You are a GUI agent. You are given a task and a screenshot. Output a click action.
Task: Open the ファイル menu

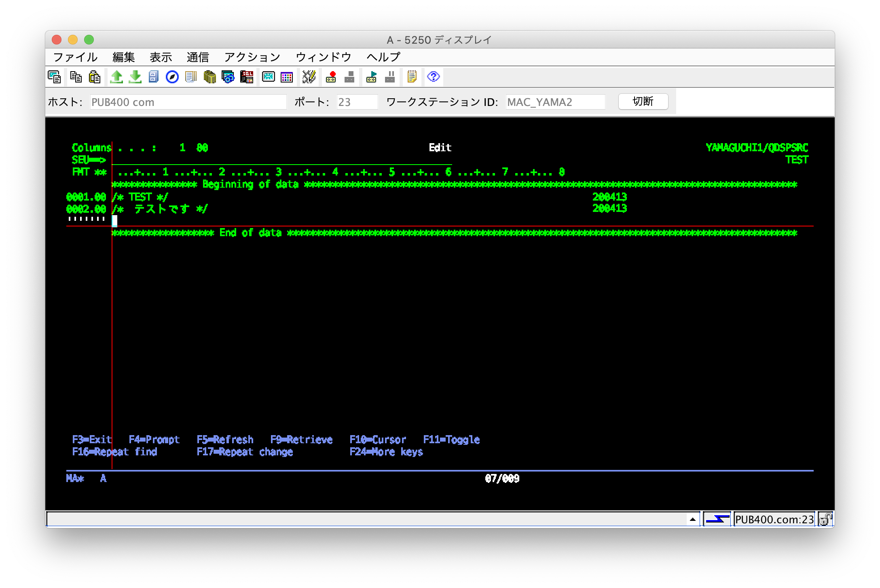(x=75, y=57)
